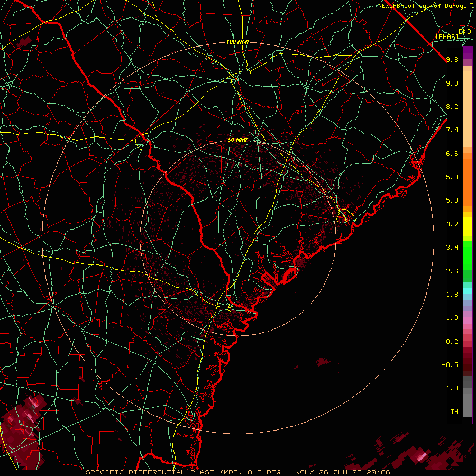The height and width of the screenshot is (476, 476).
Task: Click the -1.3 value on the color scale
Action: (x=450, y=388)
